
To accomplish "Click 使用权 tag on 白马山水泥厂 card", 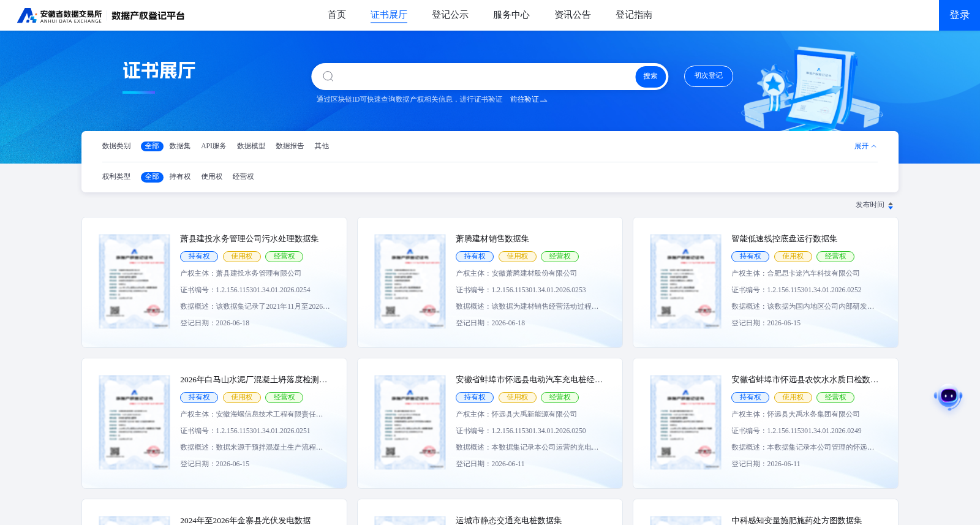I will point(242,398).
